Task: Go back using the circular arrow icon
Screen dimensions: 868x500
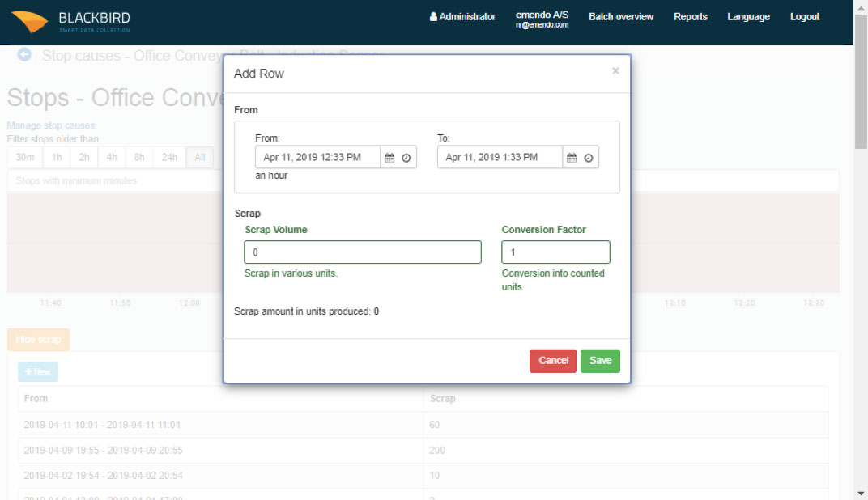Action: click(x=23, y=54)
